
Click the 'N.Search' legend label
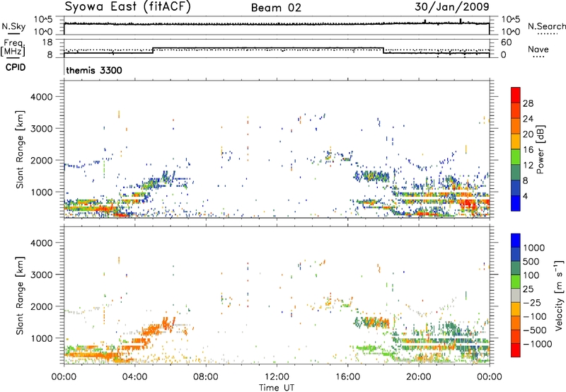(x=546, y=26)
